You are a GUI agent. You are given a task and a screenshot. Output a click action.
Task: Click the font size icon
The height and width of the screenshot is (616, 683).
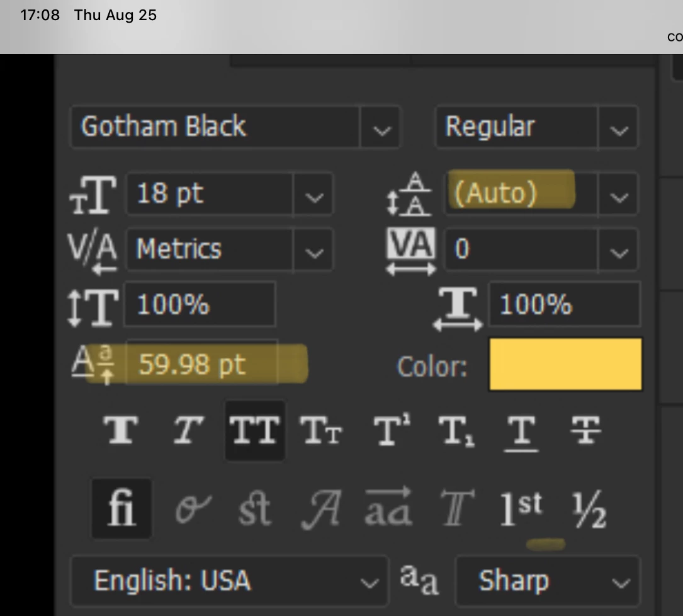point(93,195)
